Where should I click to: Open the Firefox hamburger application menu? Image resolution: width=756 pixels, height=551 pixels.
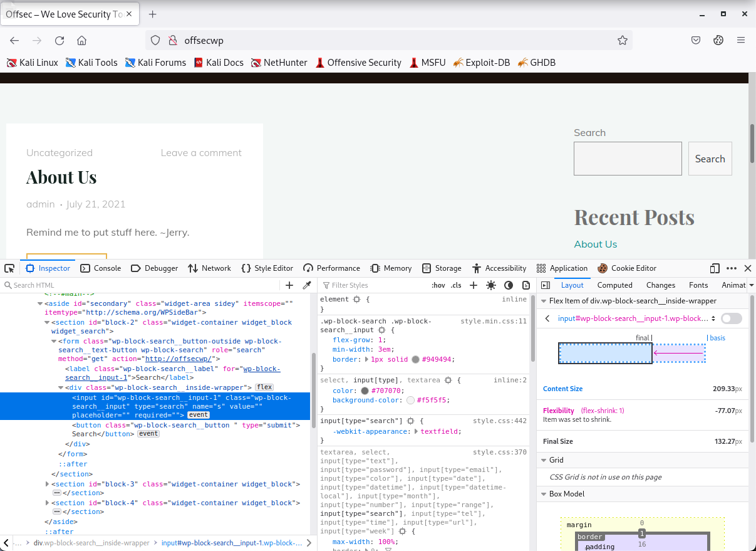[x=741, y=41]
